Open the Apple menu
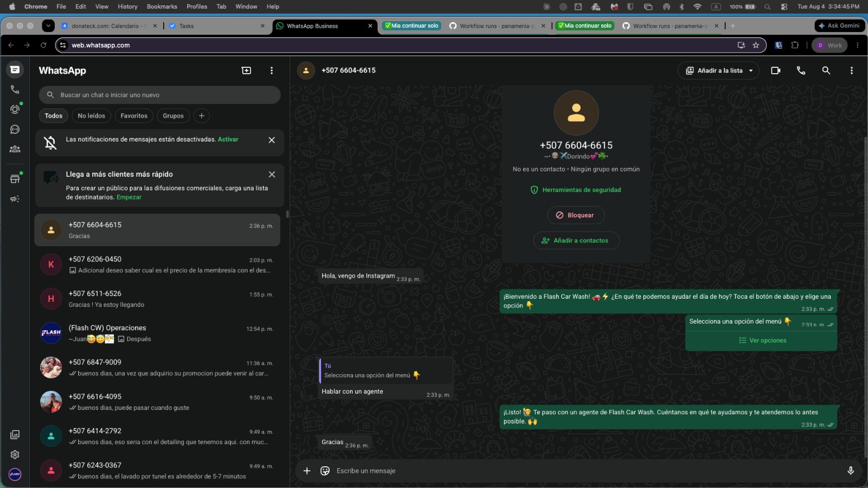 click(12, 7)
